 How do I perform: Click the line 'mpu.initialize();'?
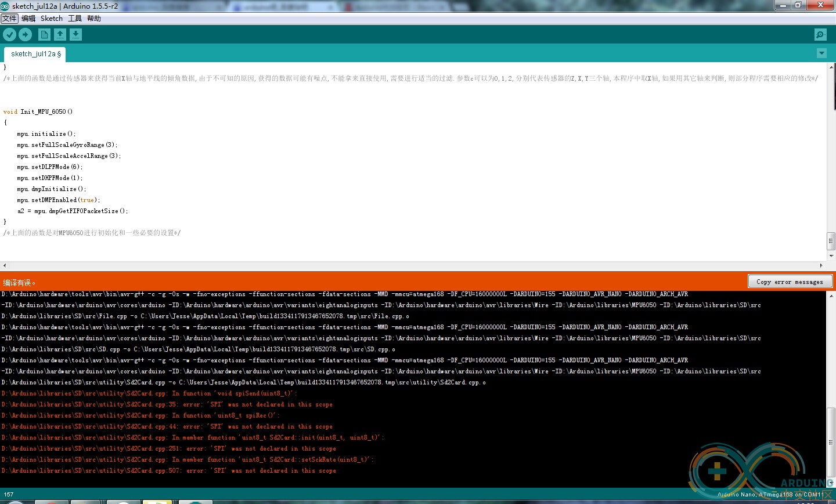(46, 134)
